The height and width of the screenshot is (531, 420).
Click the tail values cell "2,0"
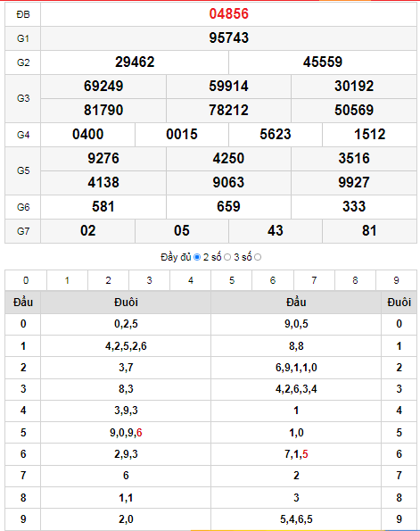click(126, 519)
